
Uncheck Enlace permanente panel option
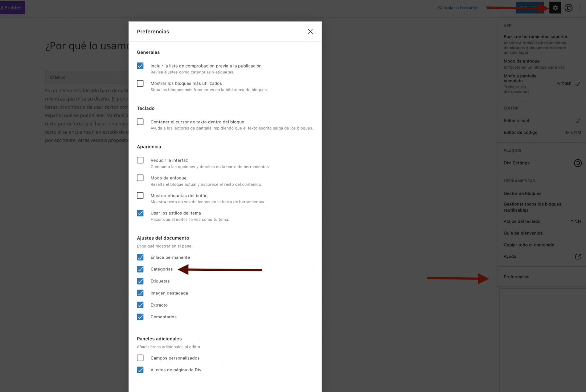point(140,257)
